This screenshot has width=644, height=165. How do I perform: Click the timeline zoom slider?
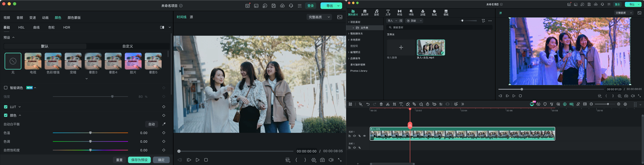click(x=605, y=104)
